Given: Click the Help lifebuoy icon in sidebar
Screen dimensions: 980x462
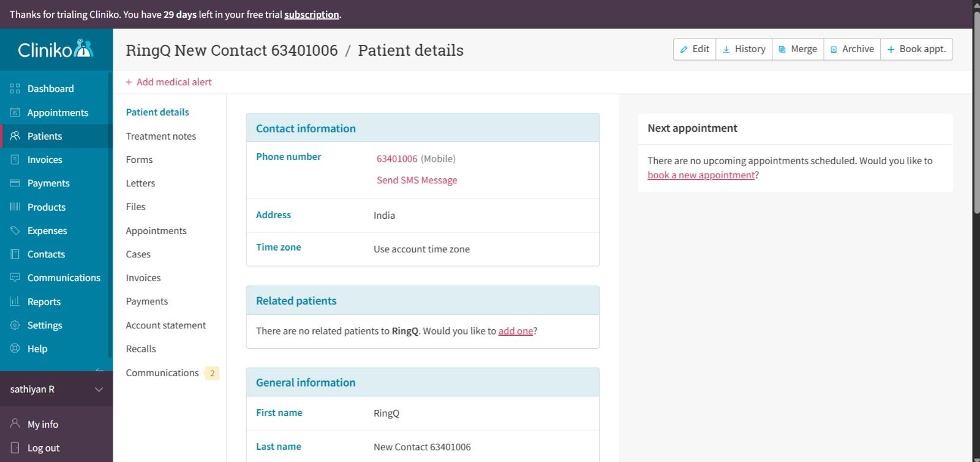Looking at the screenshot, I should 15,348.
